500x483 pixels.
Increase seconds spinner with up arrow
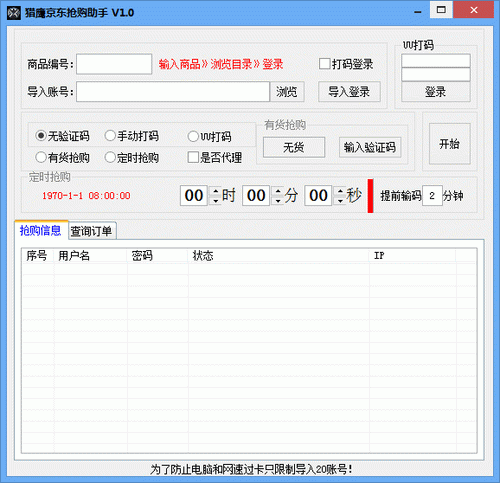point(340,191)
